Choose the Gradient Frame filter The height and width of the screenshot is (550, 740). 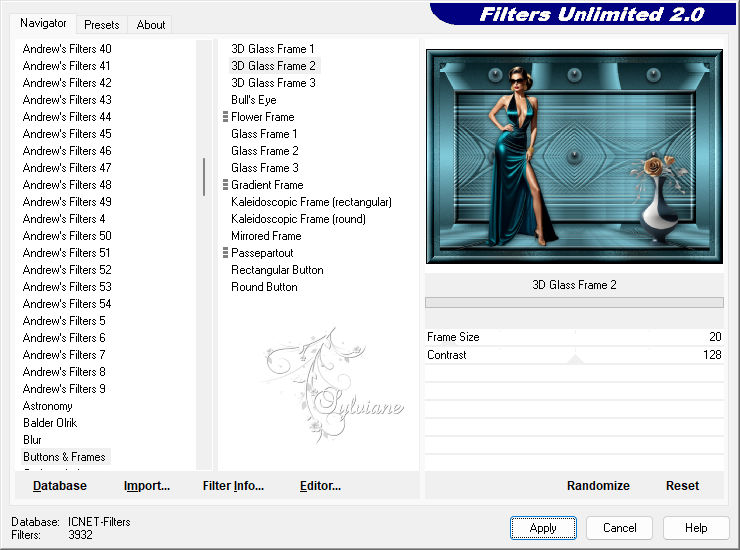(267, 185)
